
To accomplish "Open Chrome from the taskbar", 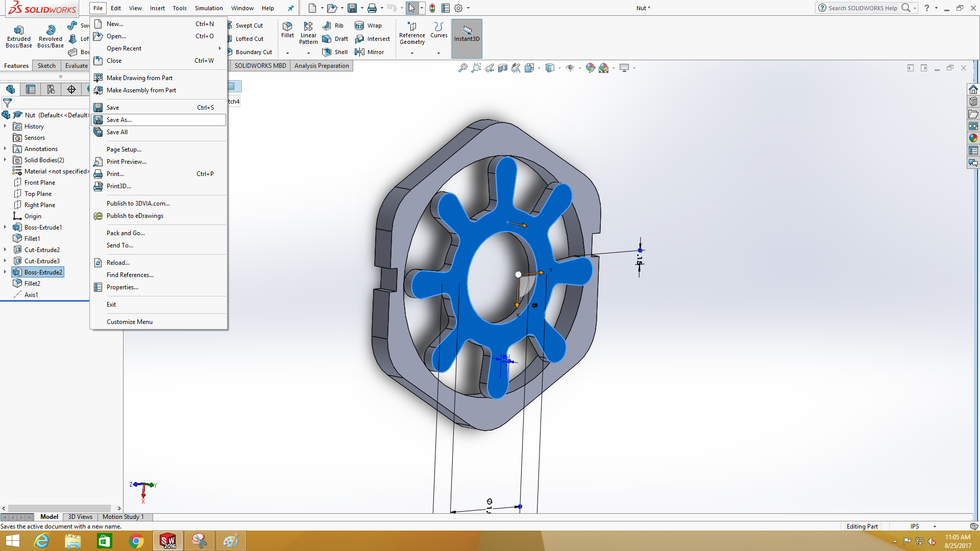I will [136, 541].
